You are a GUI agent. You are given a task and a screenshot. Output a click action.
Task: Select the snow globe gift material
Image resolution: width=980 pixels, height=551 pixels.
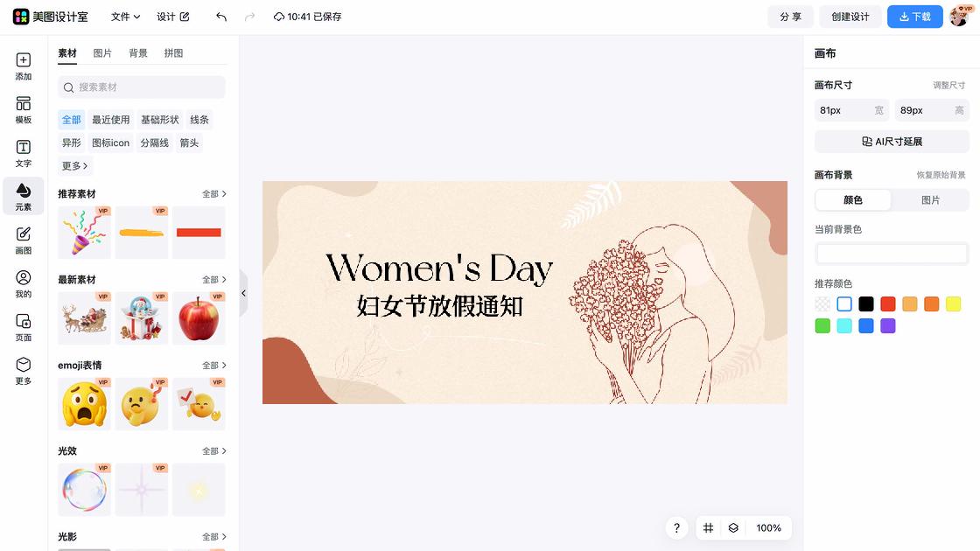tap(141, 318)
